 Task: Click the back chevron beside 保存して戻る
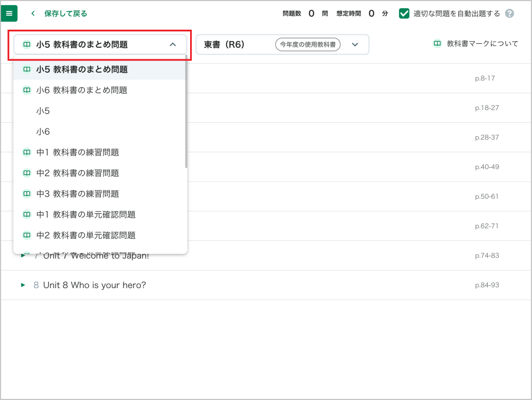click(x=33, y=14)
